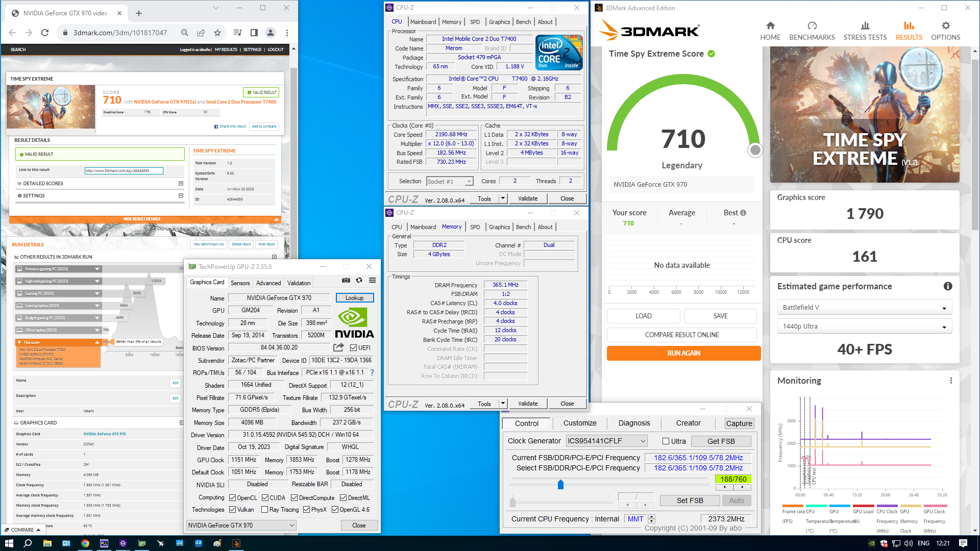Open the Windows Start menu
980x551 pixels.
pos(9,543)
